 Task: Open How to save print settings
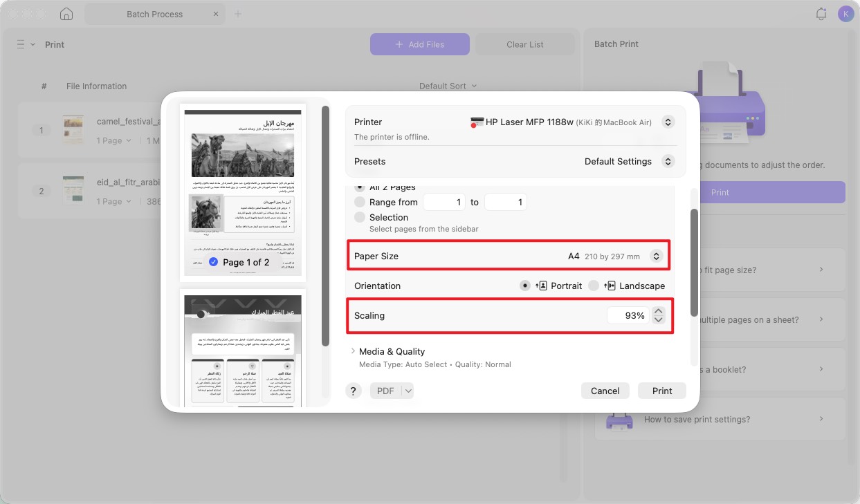pyautogui.click(x=720, y=419)
